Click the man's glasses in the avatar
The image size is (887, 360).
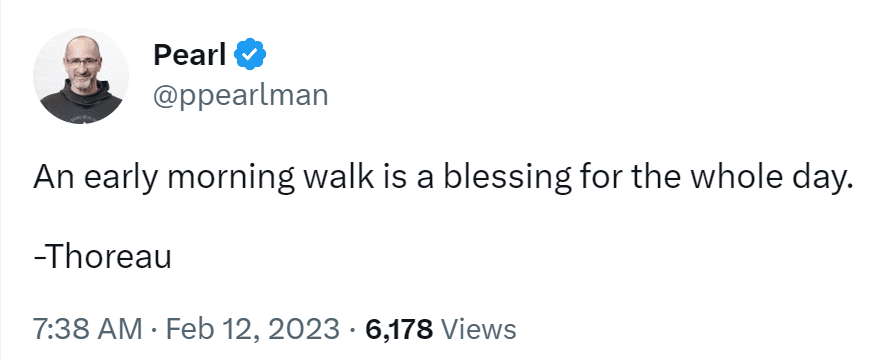coord(81,61)
